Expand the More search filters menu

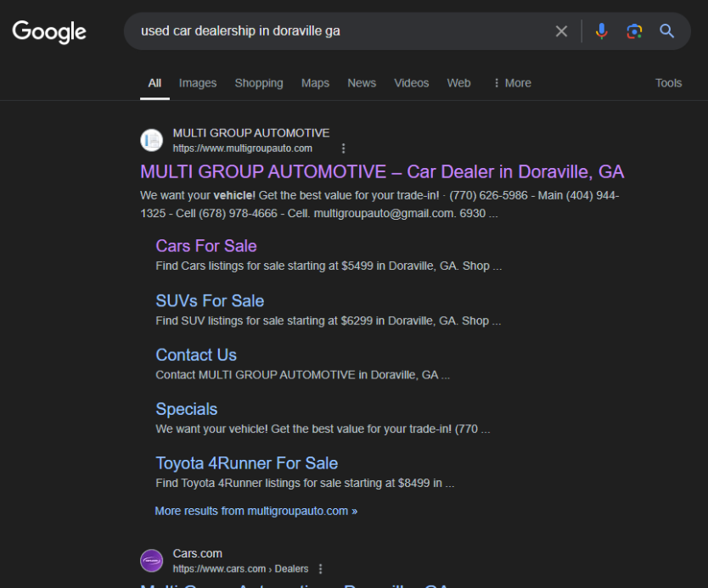tap(513, 83)
